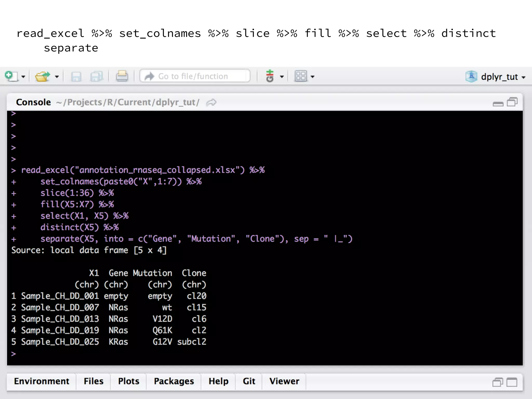Minimize the Console pane
The image size is (532, 399).
[x=498, y=104]
